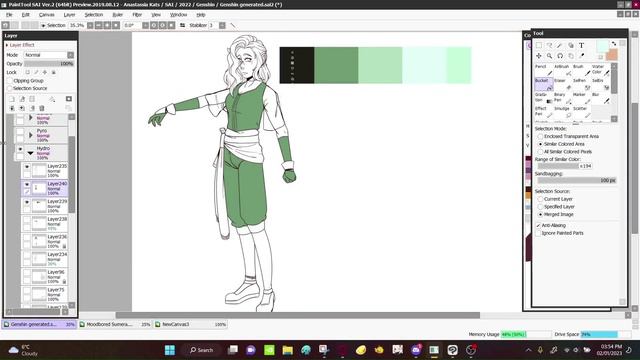Open File Explorer from the taskbar
Image resolution: width=640 pixels, height=360 pixels.
click(x=288, y=350)
